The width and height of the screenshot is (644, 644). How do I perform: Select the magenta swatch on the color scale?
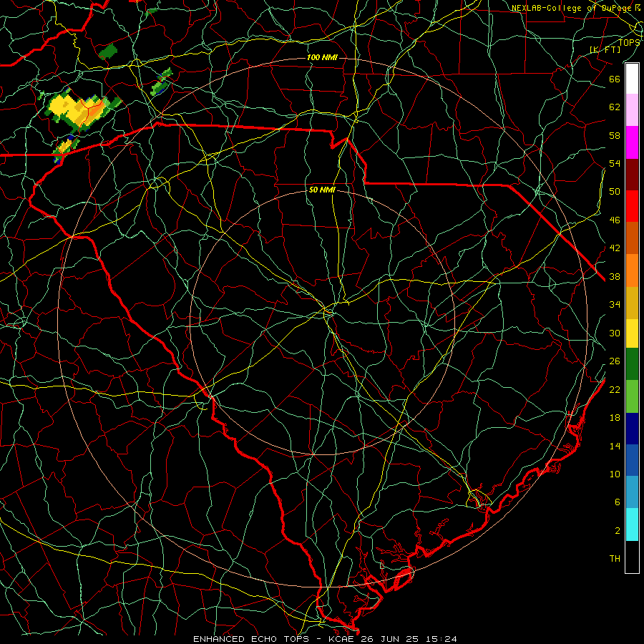[x=632, y=142]
